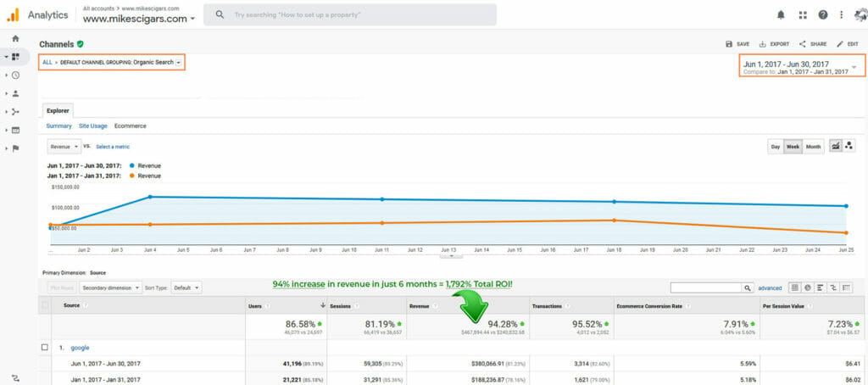This screenshot has width=868, height=385.
Task: Open the advanced filter link
Action: click(x=770, y=288)
